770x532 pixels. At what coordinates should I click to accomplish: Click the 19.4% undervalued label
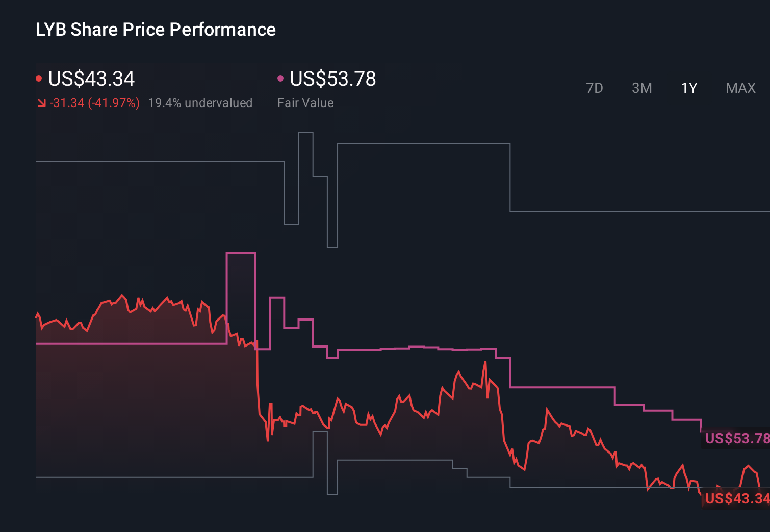tap(200, 103)
